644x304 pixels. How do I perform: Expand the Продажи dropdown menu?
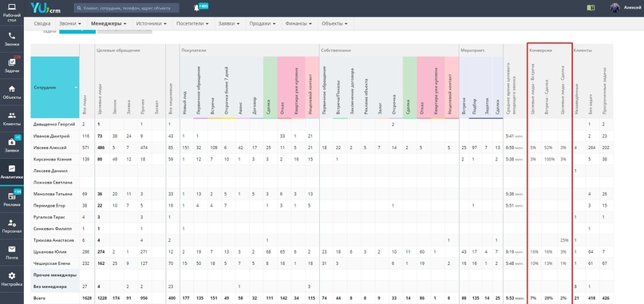(x=263, y=24)
